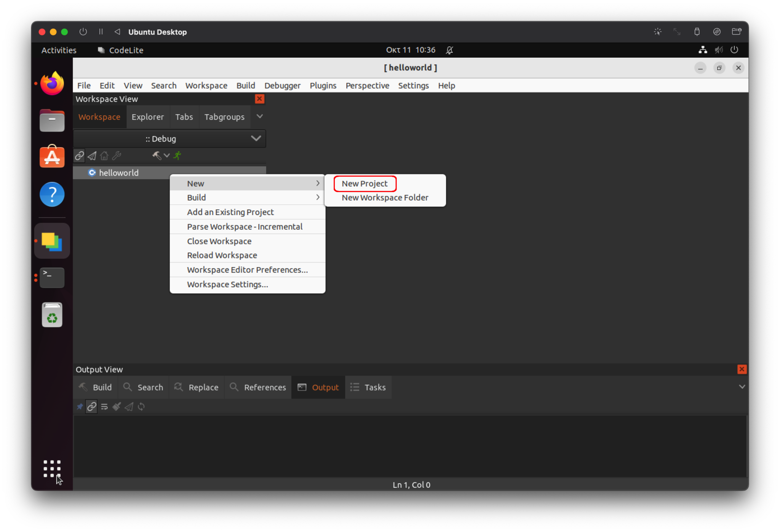This screenshot has width=780, height=532.
Task: Click the paper plane icon in workspace toolbar
Action: (92, 156)
